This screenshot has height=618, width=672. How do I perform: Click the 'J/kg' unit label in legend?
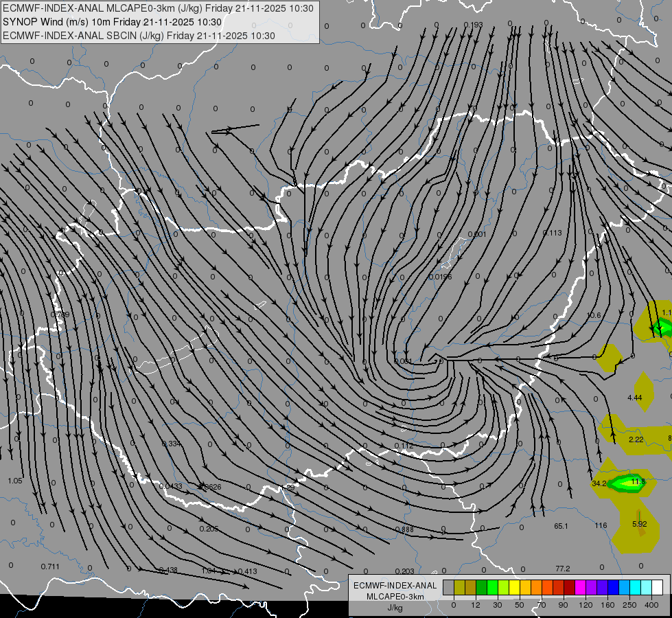point(395,608)
